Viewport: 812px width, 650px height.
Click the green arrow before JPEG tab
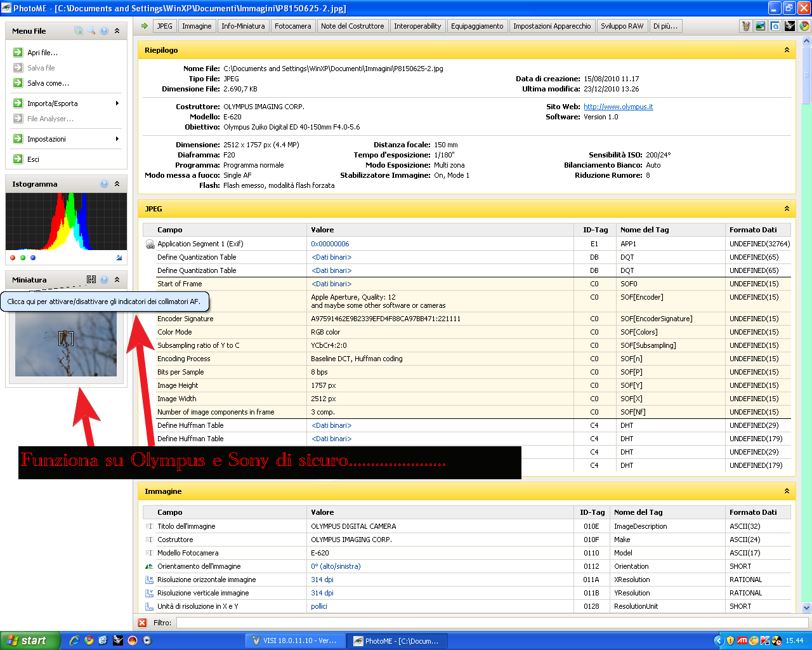pyautogui.click(x=145, y=26)
